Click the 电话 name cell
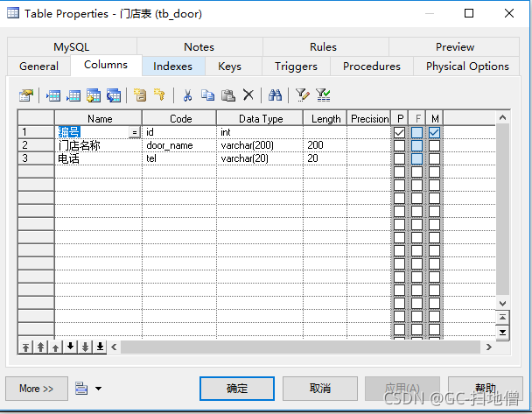The image size is (532, 414). tap(98, 158)
